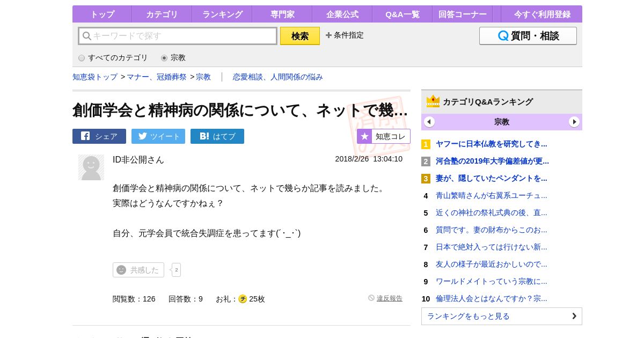The image size is (644, 338).
Task: Report violation via 違反報告
Action: point(390,298)
